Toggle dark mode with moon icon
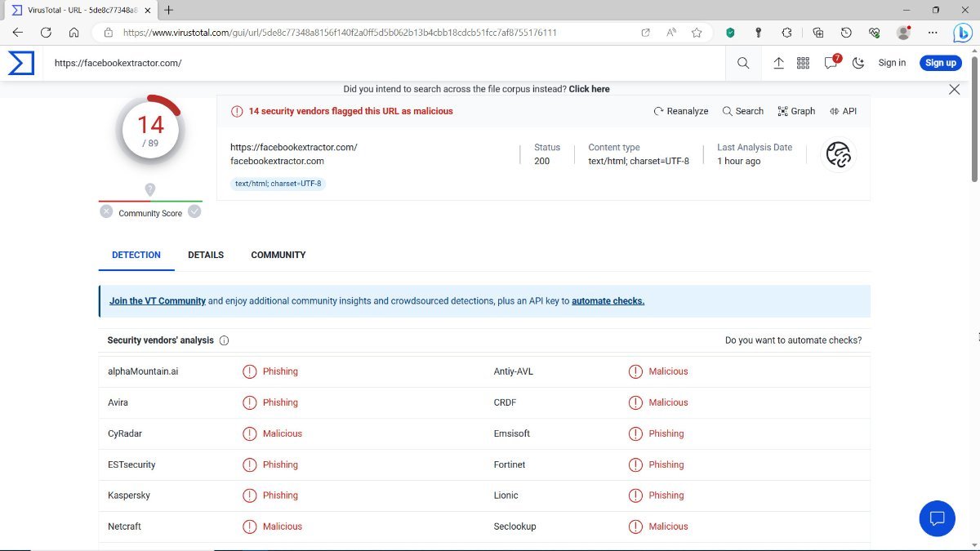The image size is (980, 551). 857,63
